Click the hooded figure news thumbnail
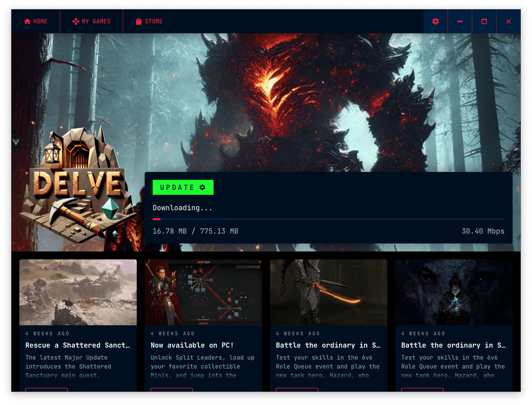Viewport: 532px width, 405px height. tap(454, 292)
